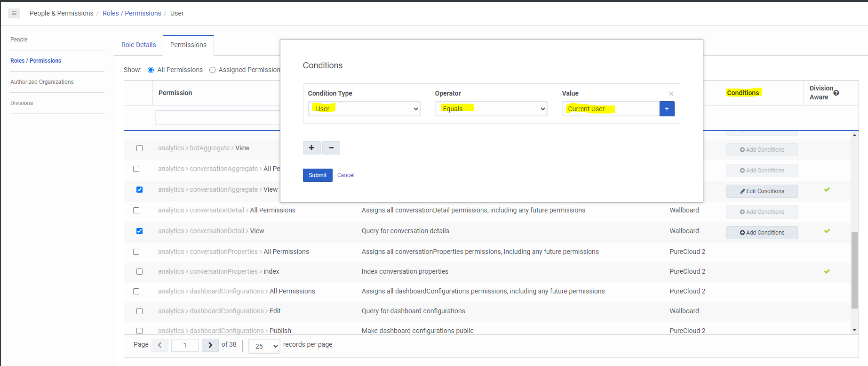This screenshot has height=366, width=868.
Task: Open the records per page dropdown
Action: (x=264, y=346)
